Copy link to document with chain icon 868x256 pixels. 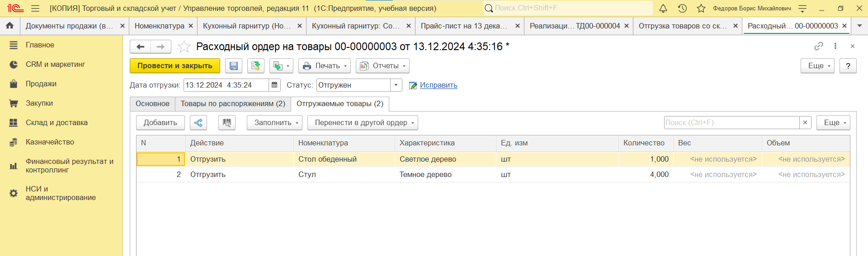tap(819, 46)
